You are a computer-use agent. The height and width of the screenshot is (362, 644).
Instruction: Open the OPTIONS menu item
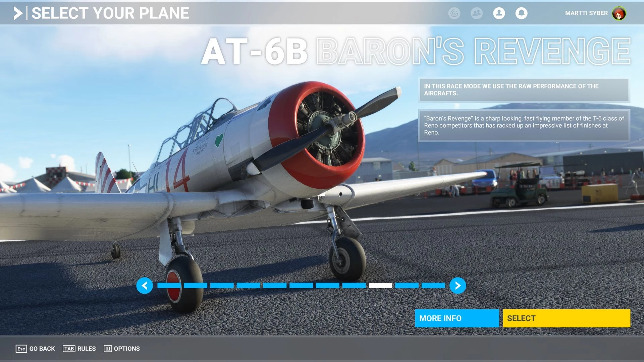pyautogui.click(x=127, y=349)
